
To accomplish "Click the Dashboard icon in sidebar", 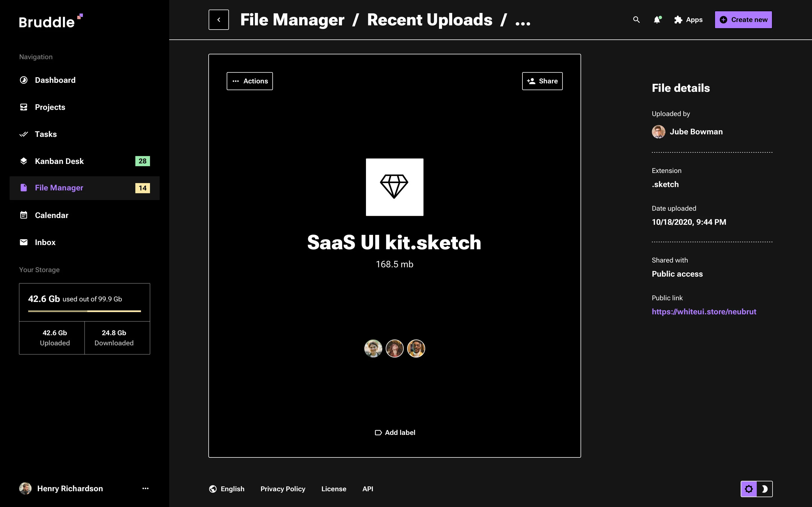I will point(23,80).
